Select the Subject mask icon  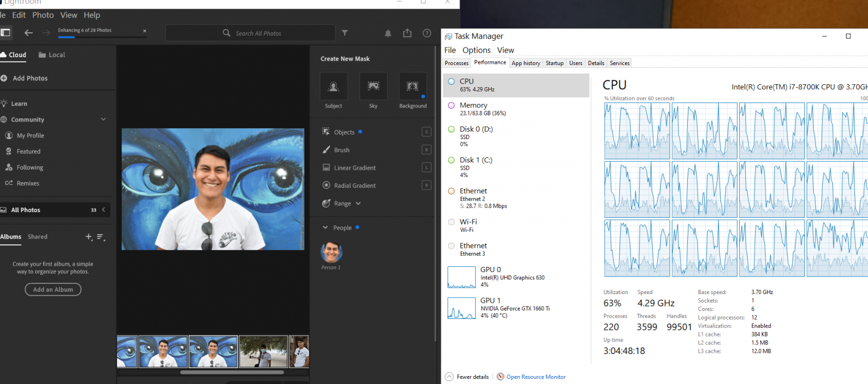pos(333,87)
